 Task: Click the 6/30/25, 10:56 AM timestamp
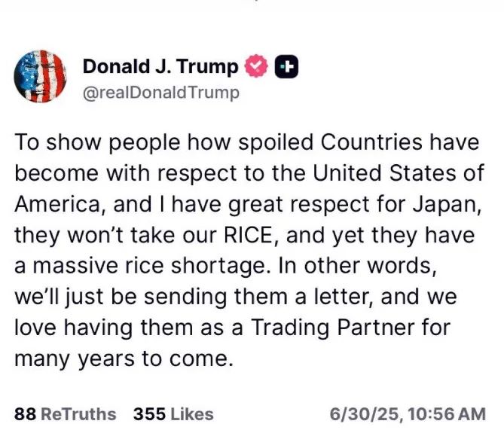(x=408, y=414)
